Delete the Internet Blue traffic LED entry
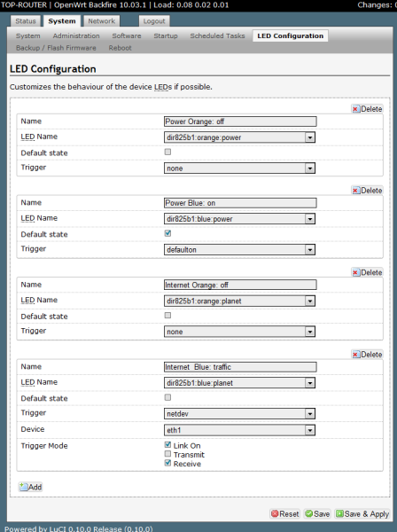 (367, 355)
